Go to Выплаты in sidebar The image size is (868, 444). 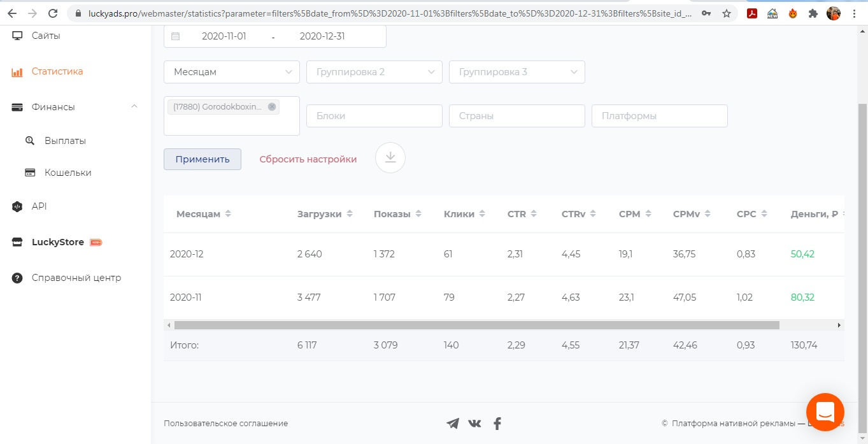click(x=65, y=141)
